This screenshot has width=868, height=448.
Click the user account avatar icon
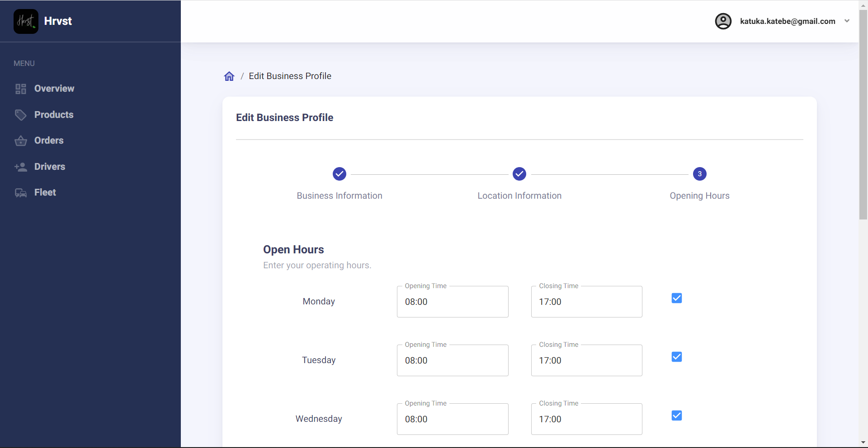pyautogui.click(x=723, y=21)
